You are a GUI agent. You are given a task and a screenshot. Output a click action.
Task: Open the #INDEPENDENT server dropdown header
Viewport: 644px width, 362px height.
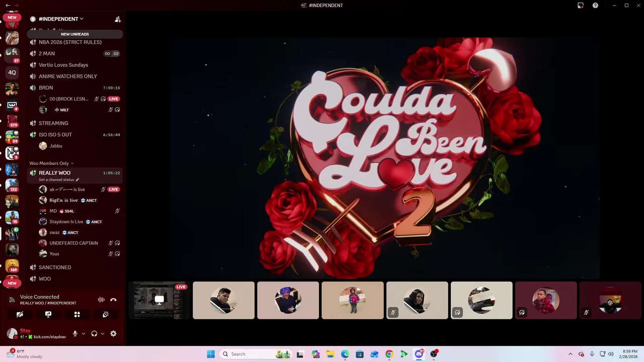[x=61, y=19]
